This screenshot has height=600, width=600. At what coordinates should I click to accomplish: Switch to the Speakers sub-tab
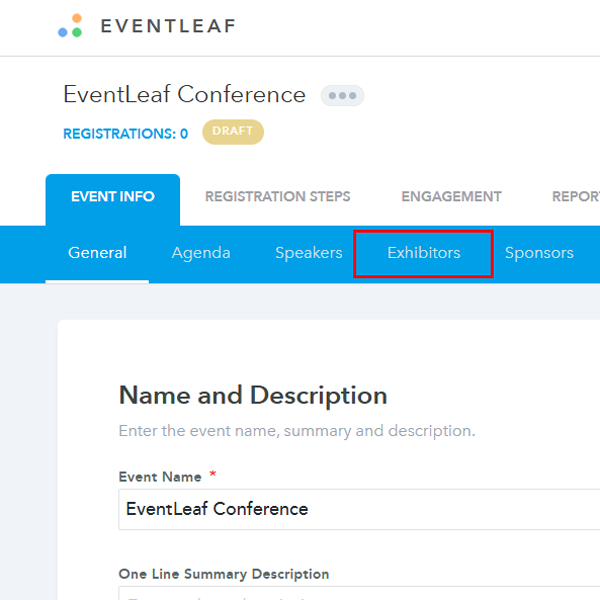pyautogui.click(x=309, y=253)
